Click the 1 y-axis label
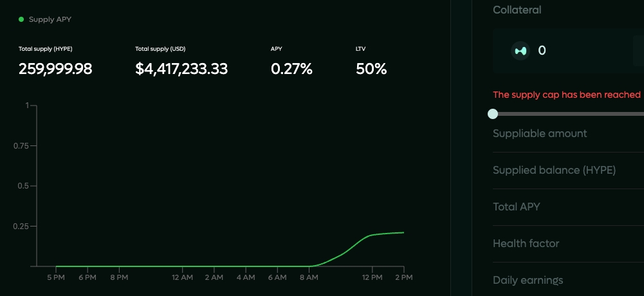Screen dimensions: 644x296 [x=27, y=106]
